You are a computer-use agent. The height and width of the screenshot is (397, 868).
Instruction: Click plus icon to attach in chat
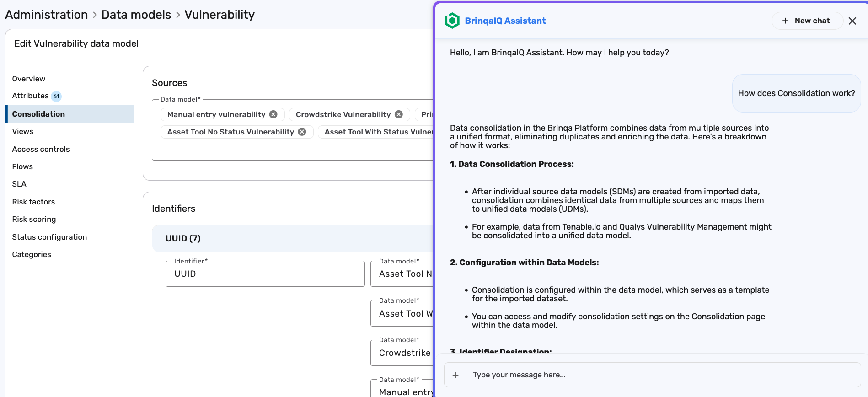tap(455, 375)
